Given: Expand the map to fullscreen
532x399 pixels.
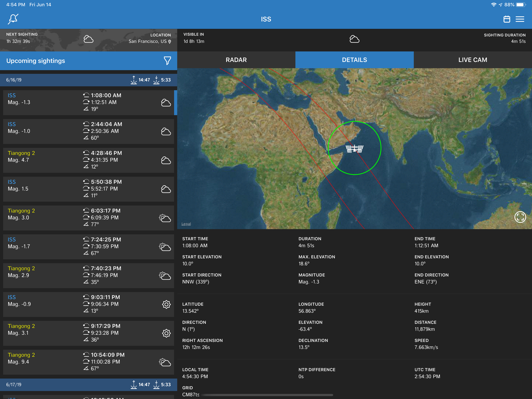Looking at the screenshot, I should coord(520,217).
